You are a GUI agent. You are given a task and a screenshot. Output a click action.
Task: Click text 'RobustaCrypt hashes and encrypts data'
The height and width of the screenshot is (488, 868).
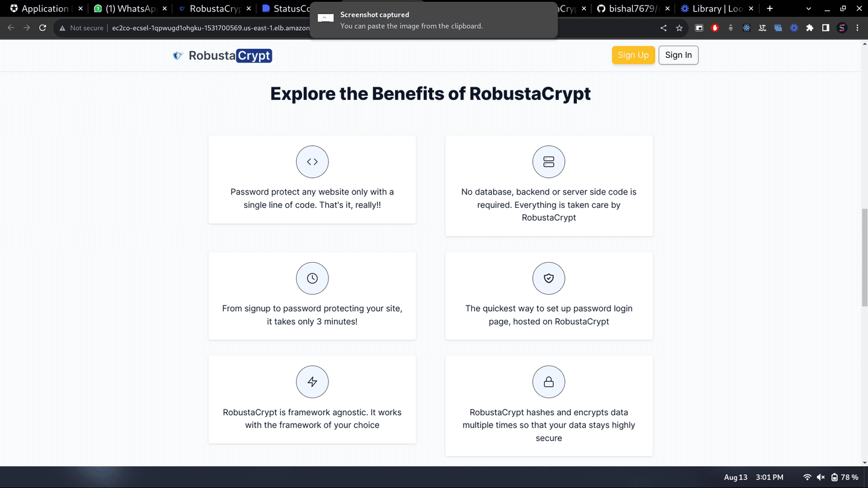coord(549,412)
